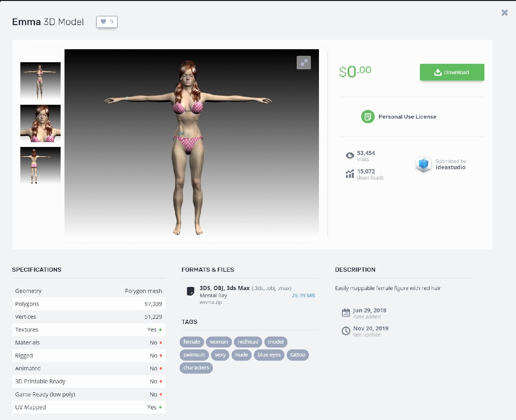This screenshot has height=420, width=516.
Task: Click the Geometry Polygon mesh row
Action: [89, 291]
